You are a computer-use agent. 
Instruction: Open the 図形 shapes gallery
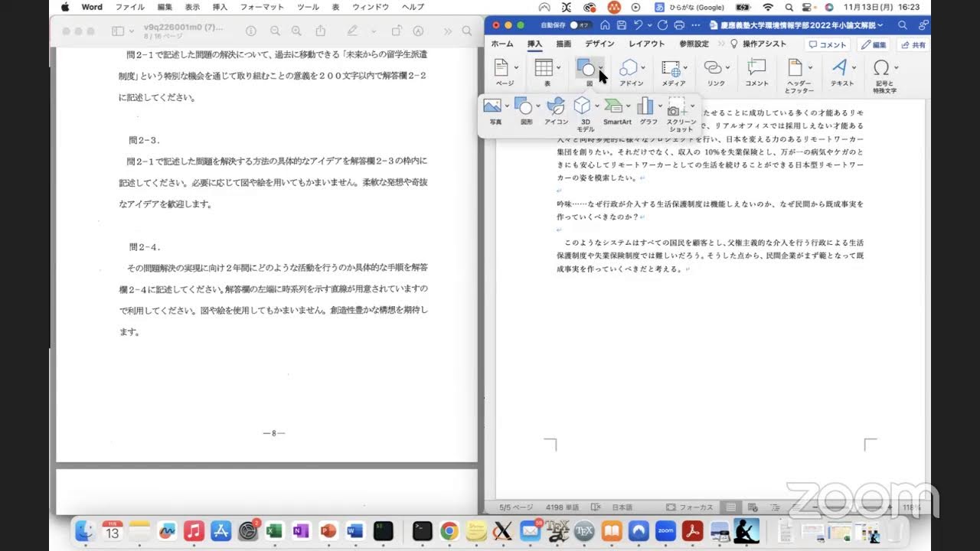coord(524,106)
